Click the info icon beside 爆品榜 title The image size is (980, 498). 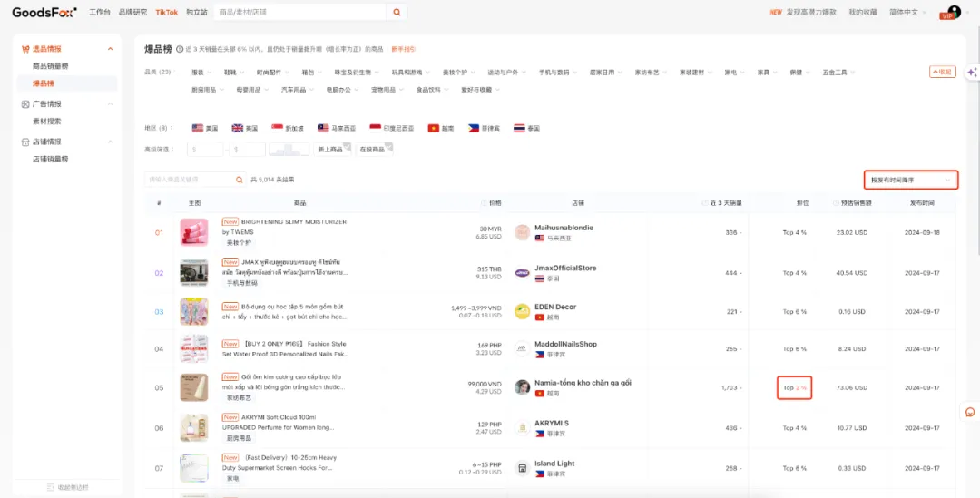coord(180,49)
